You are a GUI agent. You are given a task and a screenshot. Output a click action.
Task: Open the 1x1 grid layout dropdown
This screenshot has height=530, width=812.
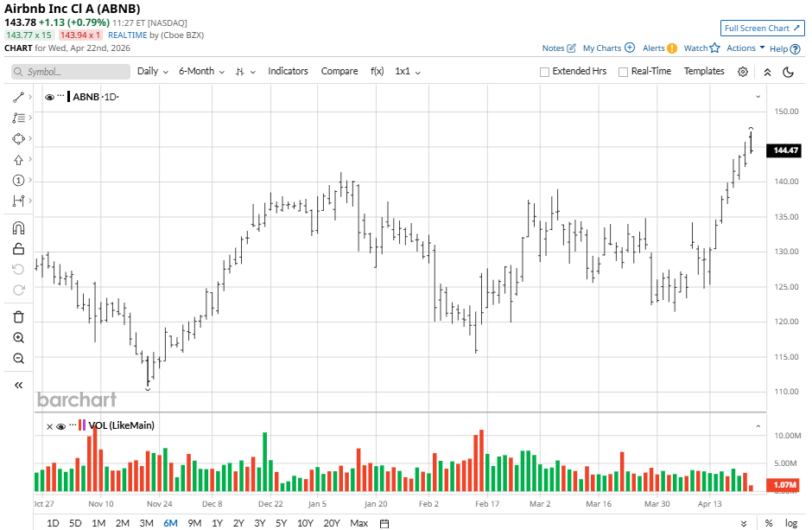(x=408, y=72)
